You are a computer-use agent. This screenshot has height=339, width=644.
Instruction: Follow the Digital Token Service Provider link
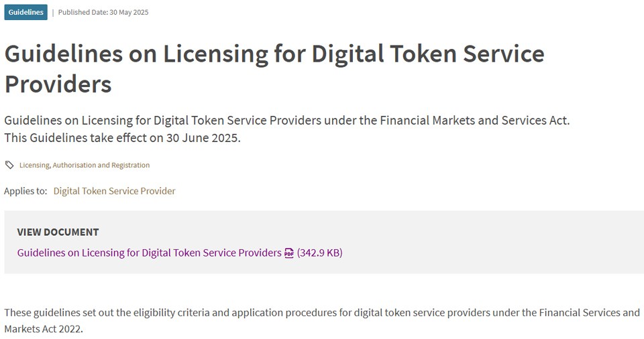coord(114,191)
